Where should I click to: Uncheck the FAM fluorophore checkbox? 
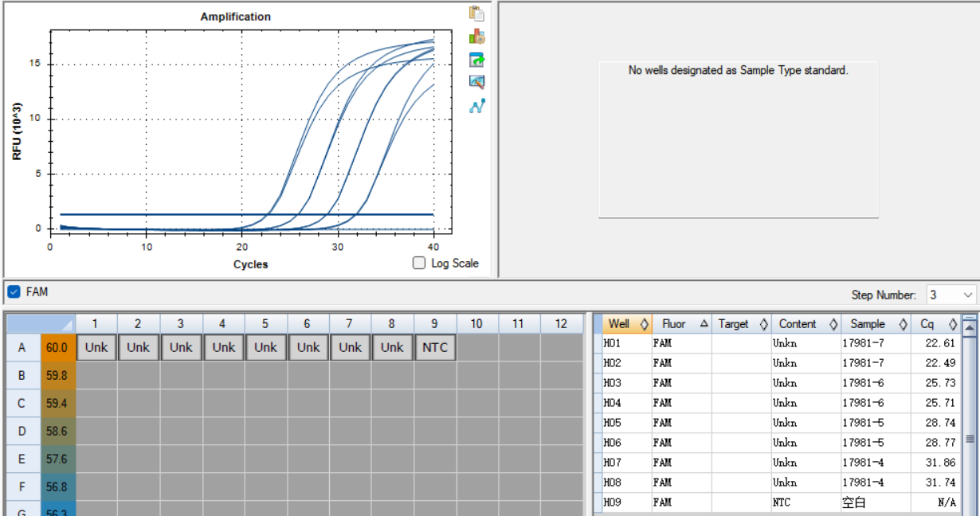coord(14,292)
